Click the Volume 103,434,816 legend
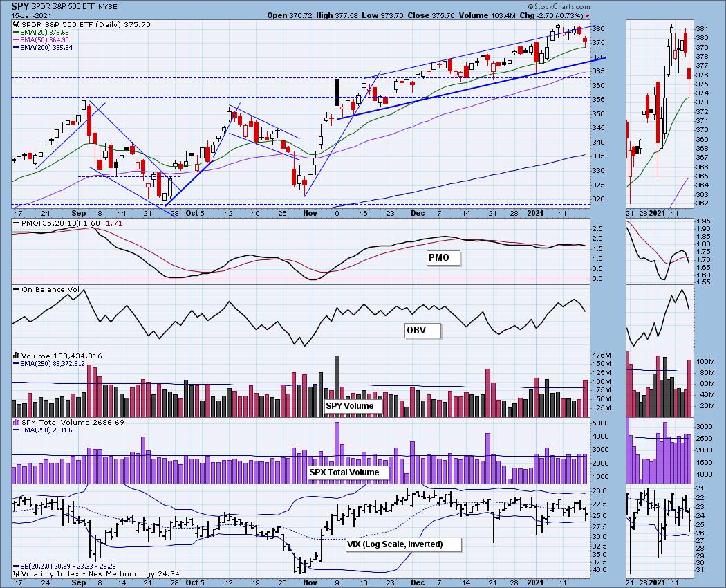The width and height of the screenshot is (726, 588). tap(57, 356)
